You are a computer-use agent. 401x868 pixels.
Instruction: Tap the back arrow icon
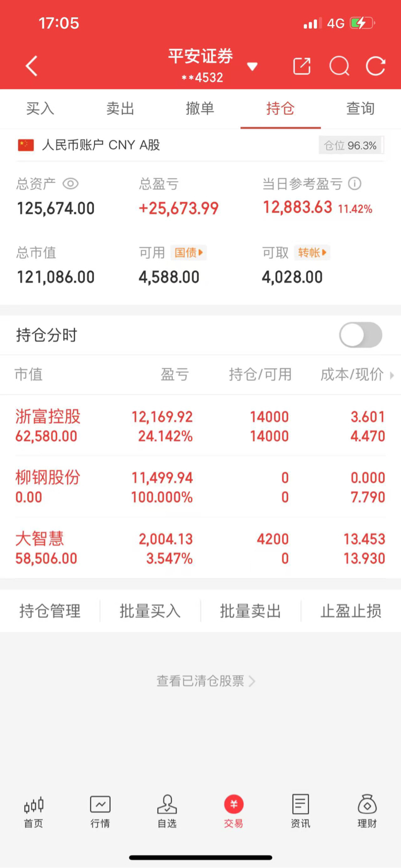tap(32, 66)
